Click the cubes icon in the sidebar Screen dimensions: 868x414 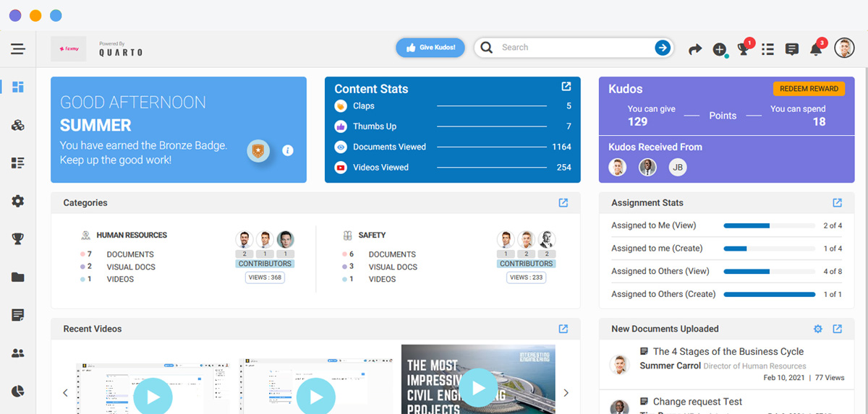[x=18, y=126]
